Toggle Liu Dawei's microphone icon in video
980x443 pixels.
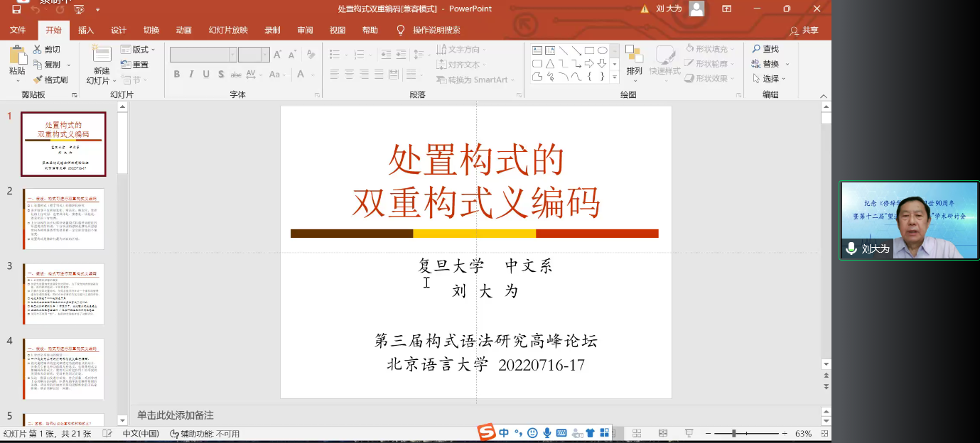[851, 248]
